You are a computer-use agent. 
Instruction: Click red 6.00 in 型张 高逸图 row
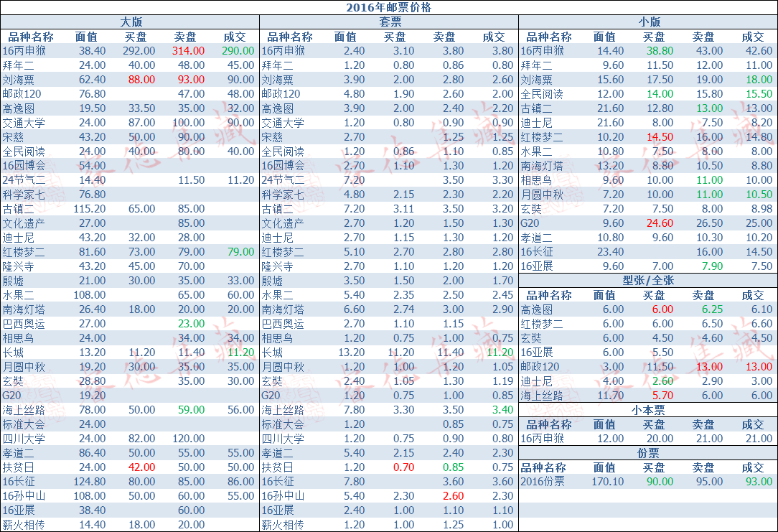coord(662,309)
